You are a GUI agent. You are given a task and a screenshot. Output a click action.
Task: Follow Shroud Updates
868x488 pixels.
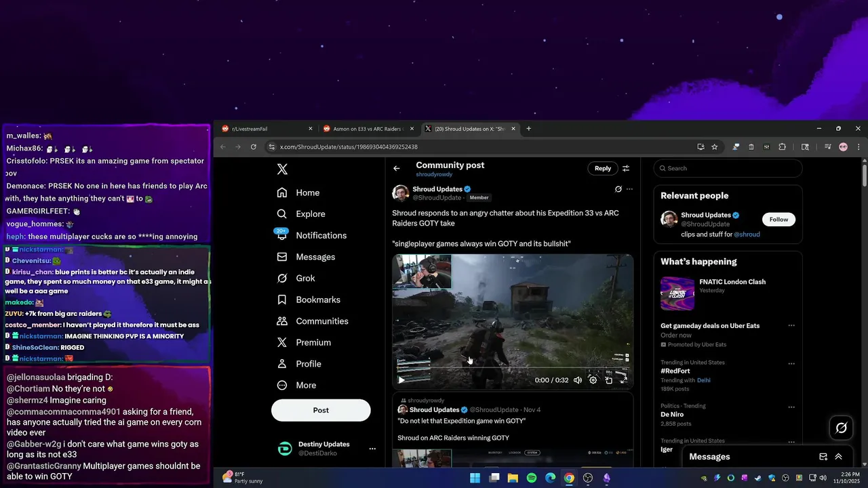778,220
